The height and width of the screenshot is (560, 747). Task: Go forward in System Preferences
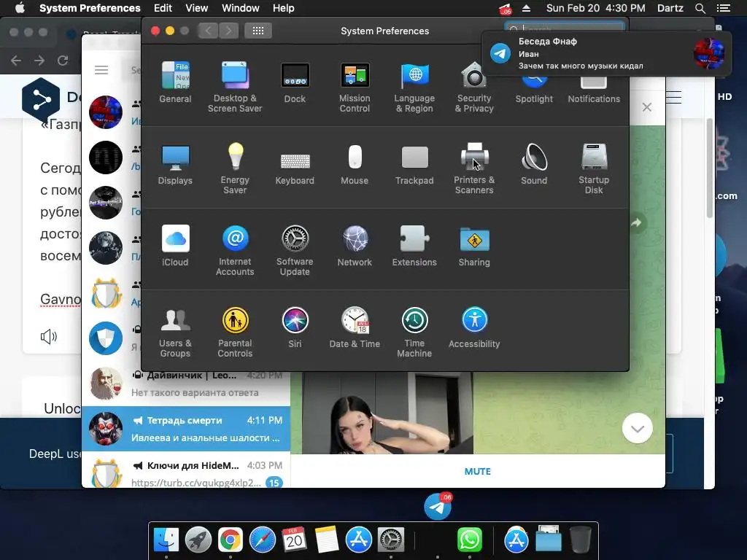tap(228, 31)
